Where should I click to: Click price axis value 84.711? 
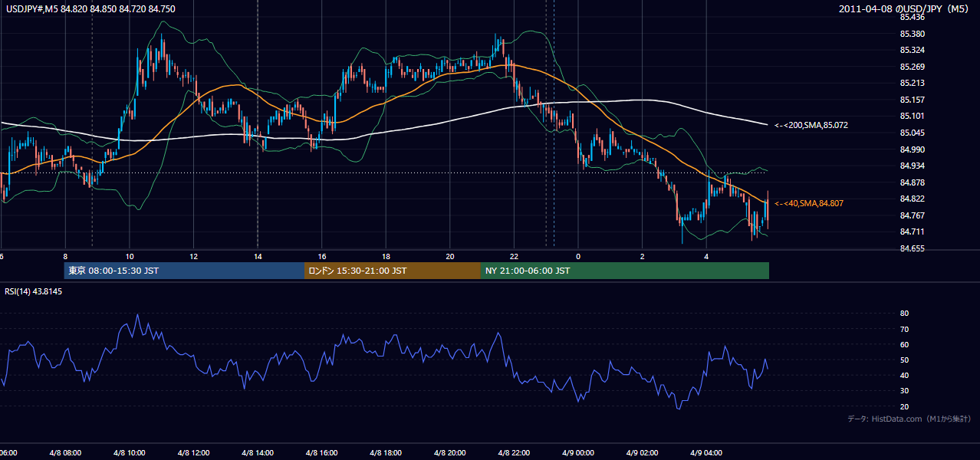[912, 232]
